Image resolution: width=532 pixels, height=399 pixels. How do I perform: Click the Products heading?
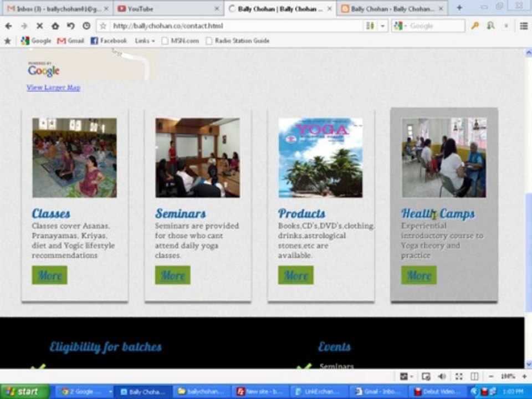(x=301, y=214)
